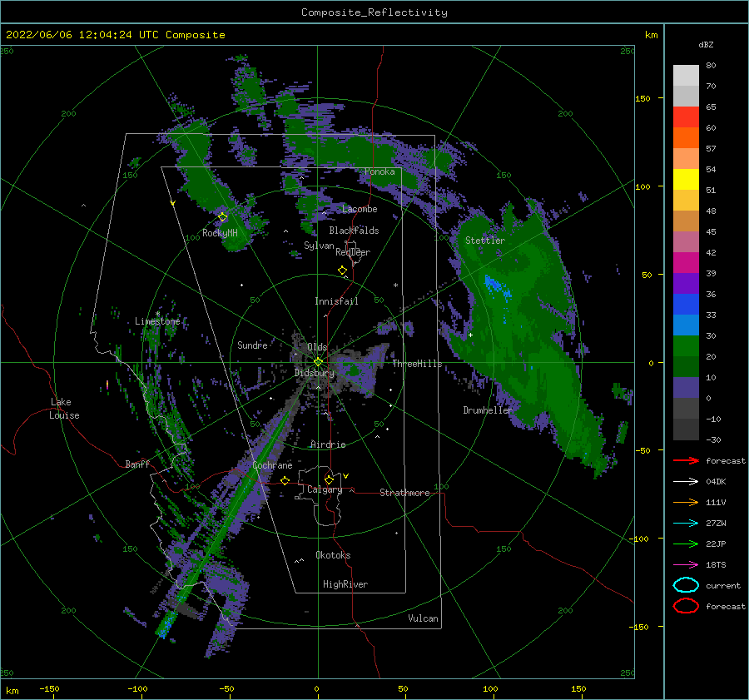Click the green 22JP arrow in legend
Image resolution: width=749 pixels, height=700 pixels.
(x=686, y=544)
